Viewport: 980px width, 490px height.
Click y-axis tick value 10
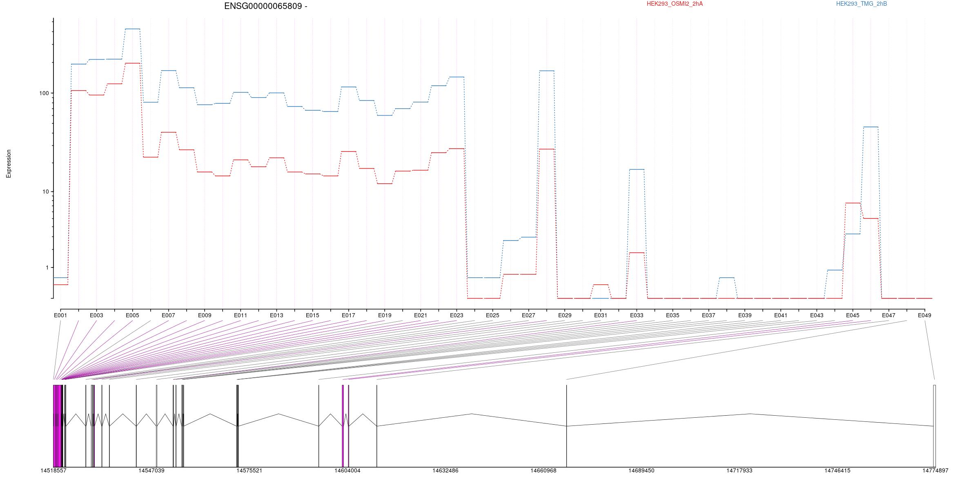coord(45,192)
